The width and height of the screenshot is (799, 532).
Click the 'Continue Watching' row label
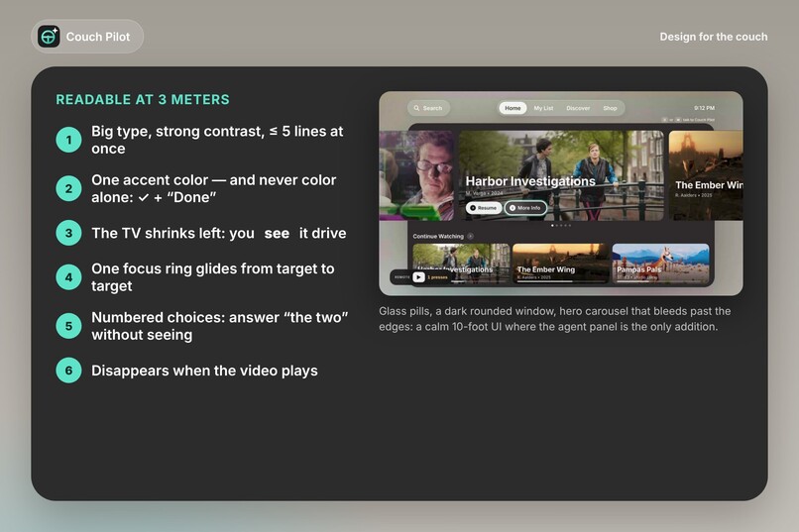tap(438, 236)
